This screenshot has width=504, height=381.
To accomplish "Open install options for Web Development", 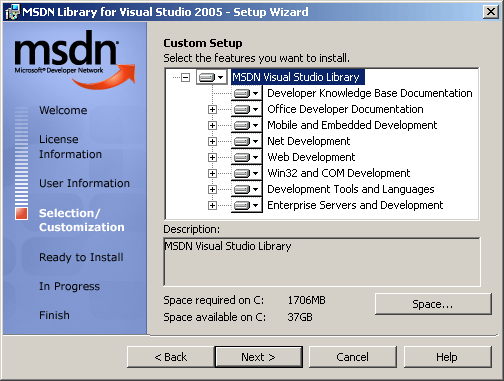I will [246, 157].
